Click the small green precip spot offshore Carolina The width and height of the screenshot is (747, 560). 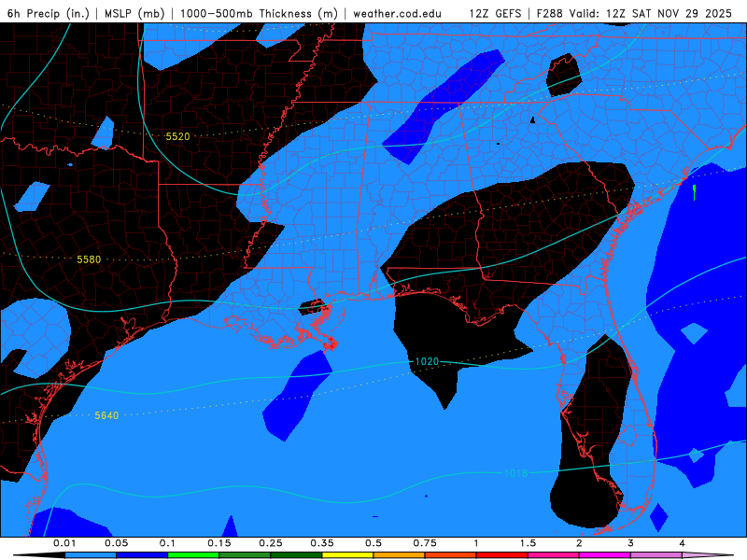694,191
